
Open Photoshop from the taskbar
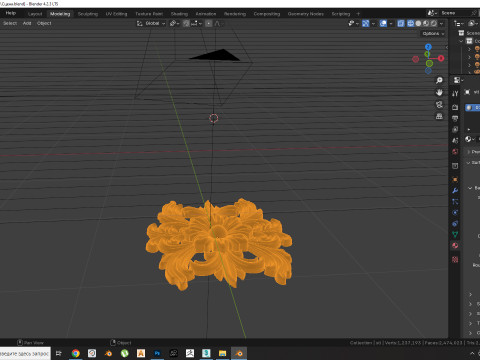157,353
